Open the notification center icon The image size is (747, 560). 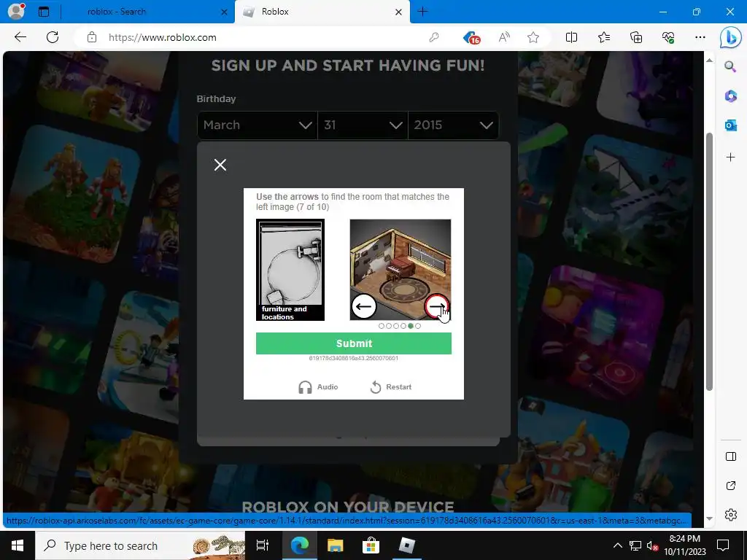click(x=723, y=545)
